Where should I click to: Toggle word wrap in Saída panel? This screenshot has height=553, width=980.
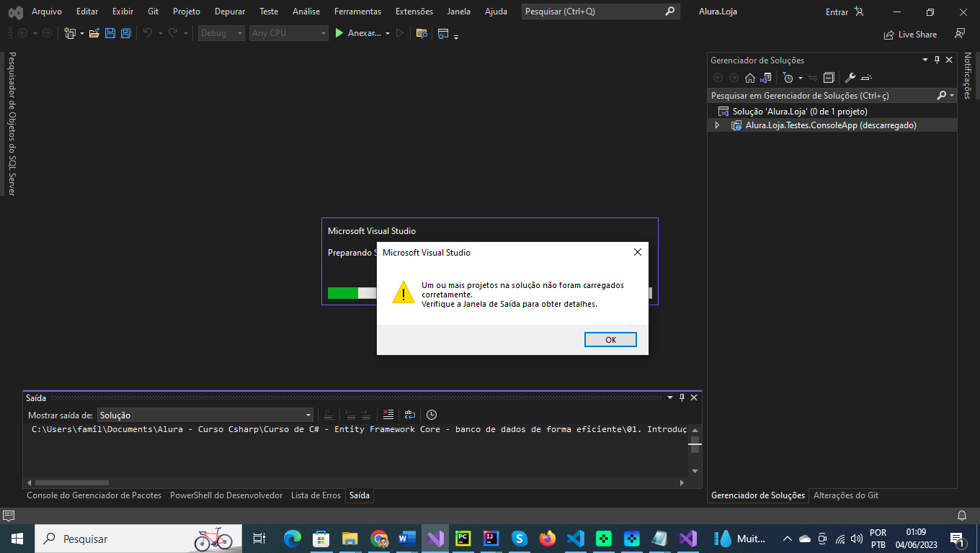(x=409, y=415)
